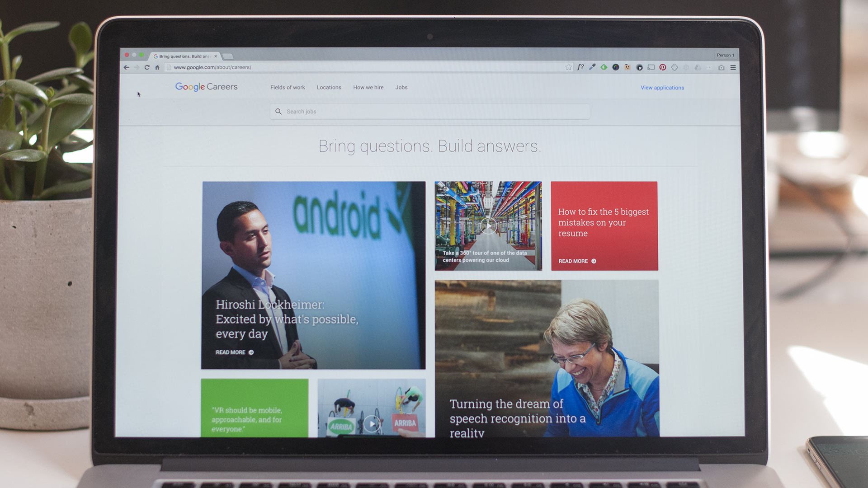Image resolution: width=868 pixels, height=488 pixels.
Task: Switch to 'Fields of work' tab
Action: [288, 87]
